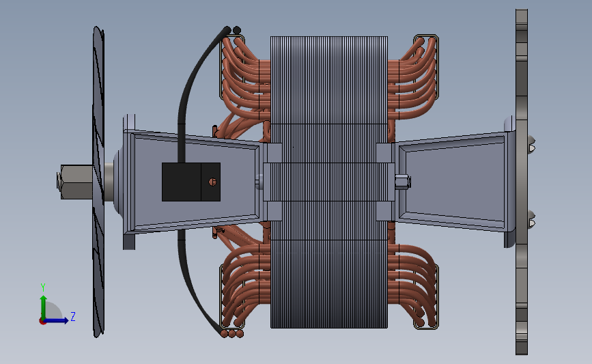Screen dimensions: 592x364
Task: Click the green Y axis of the triad
Action: click(x=44, y=307)
